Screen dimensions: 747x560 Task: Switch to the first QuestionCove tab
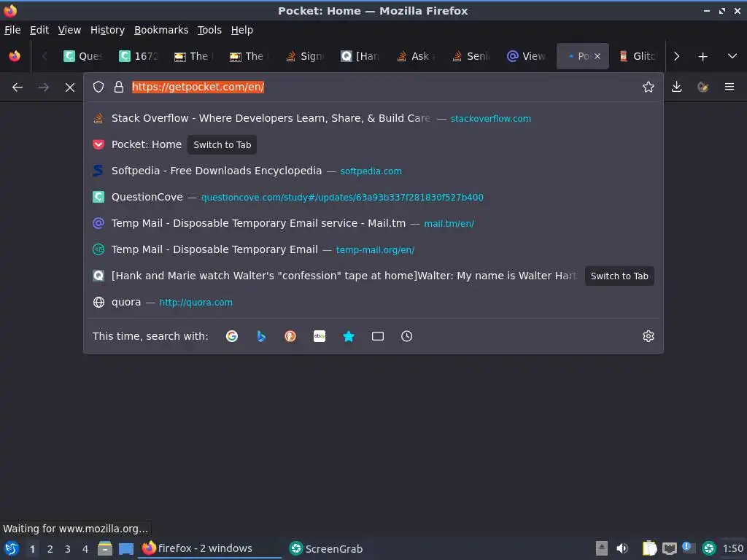click(x=83, y=56)
